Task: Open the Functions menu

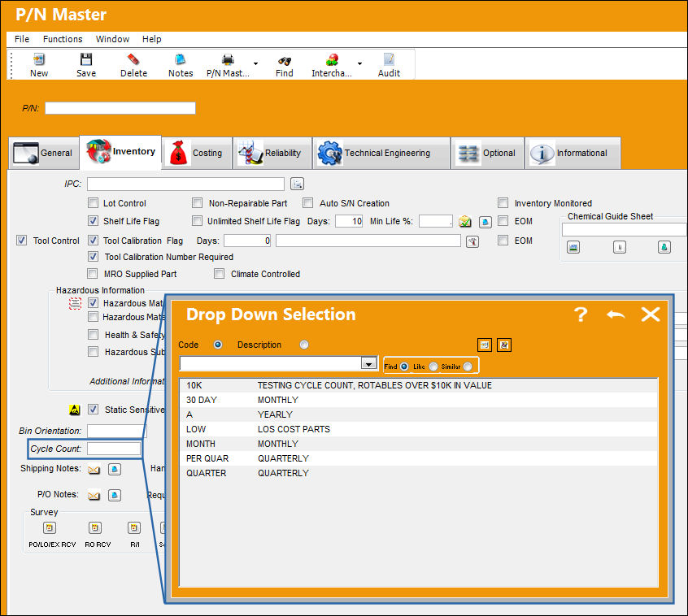Action: pos(63,39)
